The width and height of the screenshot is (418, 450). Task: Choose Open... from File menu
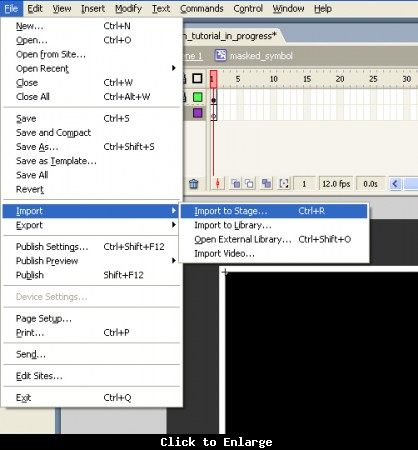click(x=91, y=40)
